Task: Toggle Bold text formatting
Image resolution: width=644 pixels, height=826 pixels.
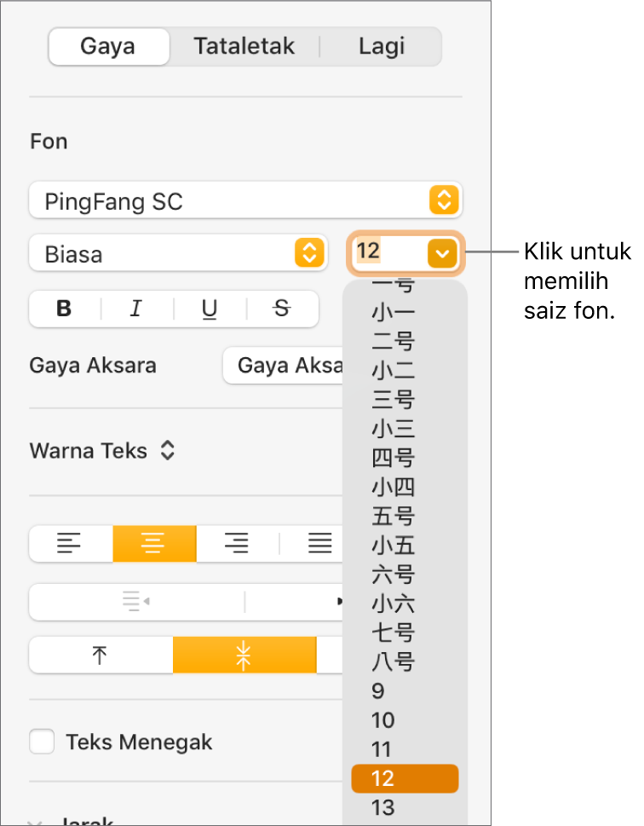Action: click(x=64, y=309)
